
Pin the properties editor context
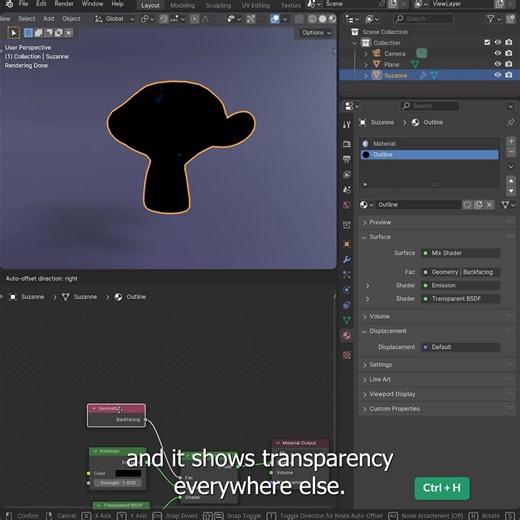[x=510, y=122]
